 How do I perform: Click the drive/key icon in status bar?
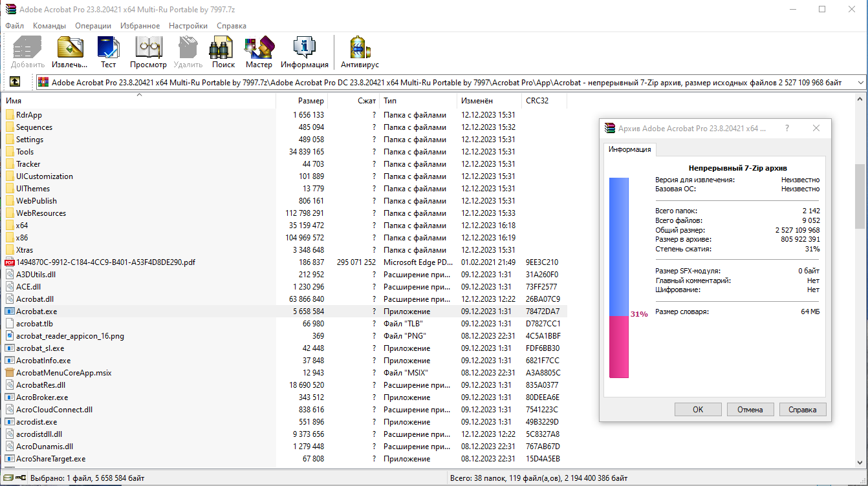tap(14, 478)
